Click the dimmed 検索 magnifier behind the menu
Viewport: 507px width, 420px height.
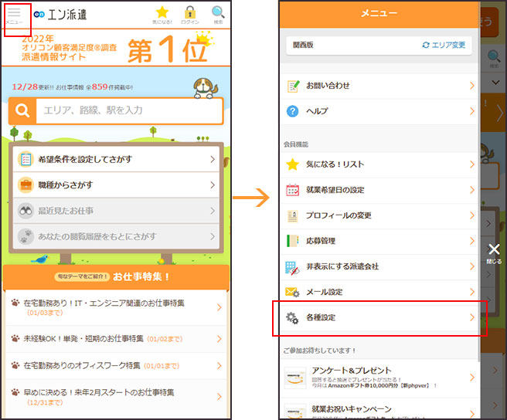(494, 58)
